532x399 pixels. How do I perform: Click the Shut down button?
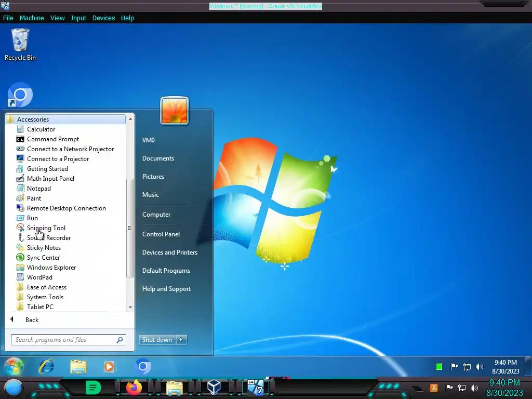click(x=157, y=340)
